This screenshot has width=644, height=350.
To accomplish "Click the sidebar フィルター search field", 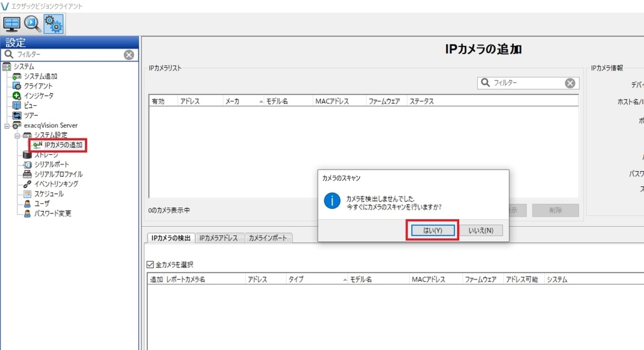I will click(69, 54).
